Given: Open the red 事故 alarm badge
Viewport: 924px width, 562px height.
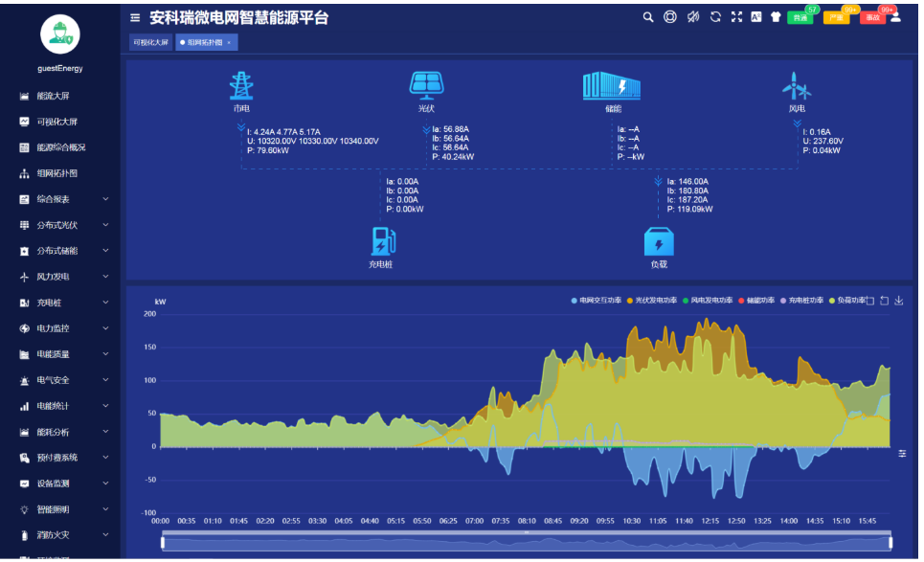Looking at the screenshot, I should point(872,17).
